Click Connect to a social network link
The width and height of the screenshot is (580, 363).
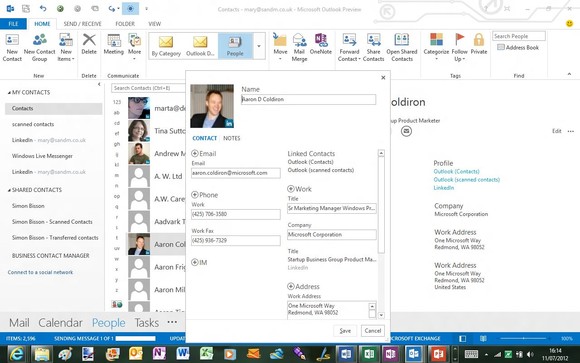[40, 272]
